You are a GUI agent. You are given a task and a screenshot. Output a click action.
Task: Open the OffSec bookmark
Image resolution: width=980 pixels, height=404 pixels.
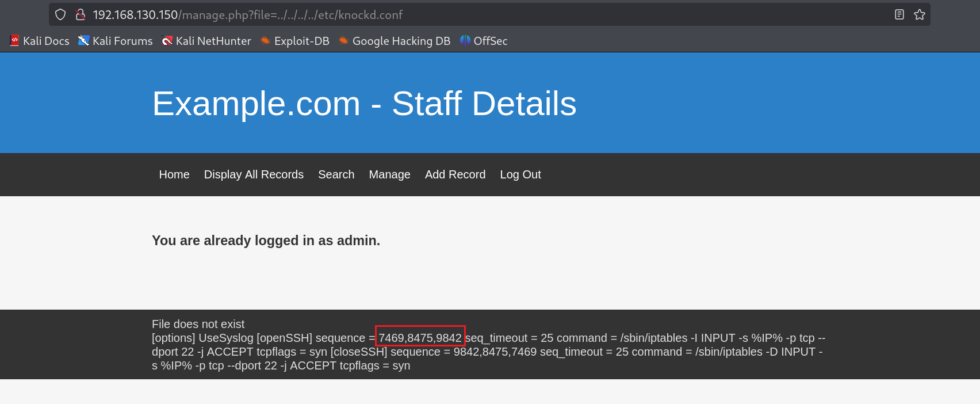click(484, 41)
